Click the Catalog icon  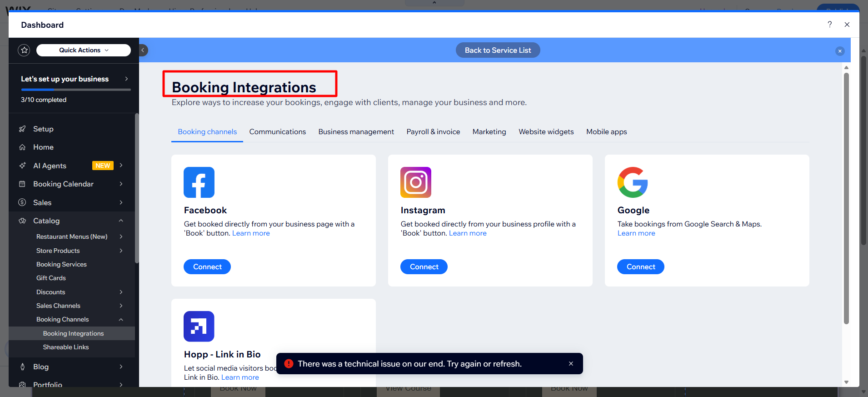pos(22,221)
